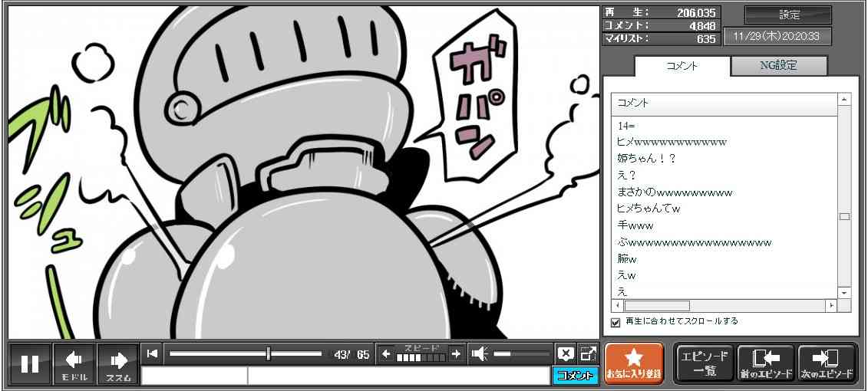Image resolution: width=868 pixels, height=391 pixels.
Task: Hide comments overlay with X bubble icon
Action: 566,353
